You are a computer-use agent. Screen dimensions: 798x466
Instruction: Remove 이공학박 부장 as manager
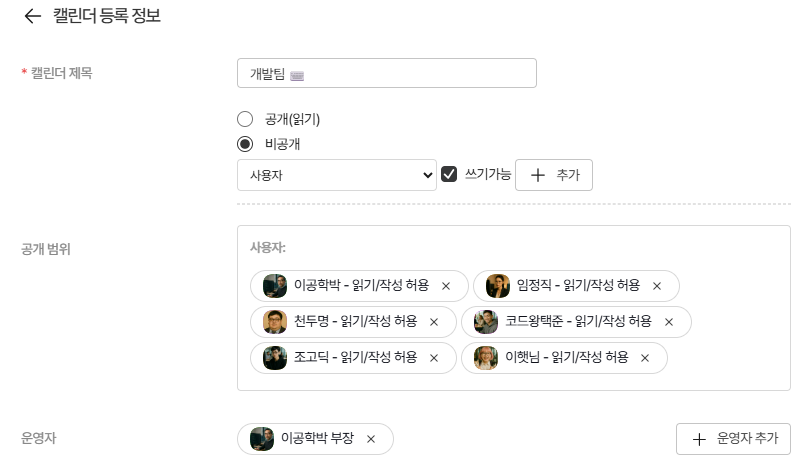[371, 439]
